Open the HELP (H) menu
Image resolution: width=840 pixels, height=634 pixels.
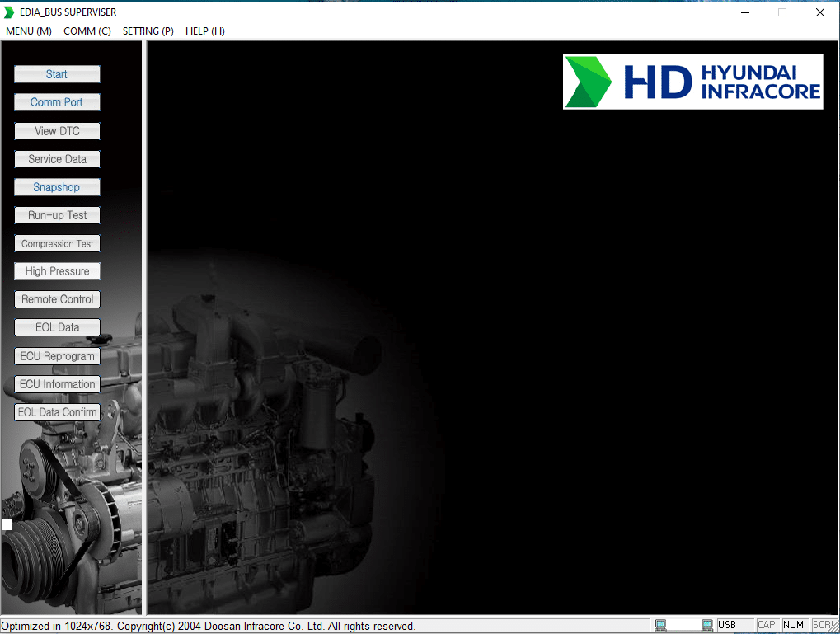[x=205, y=31]
